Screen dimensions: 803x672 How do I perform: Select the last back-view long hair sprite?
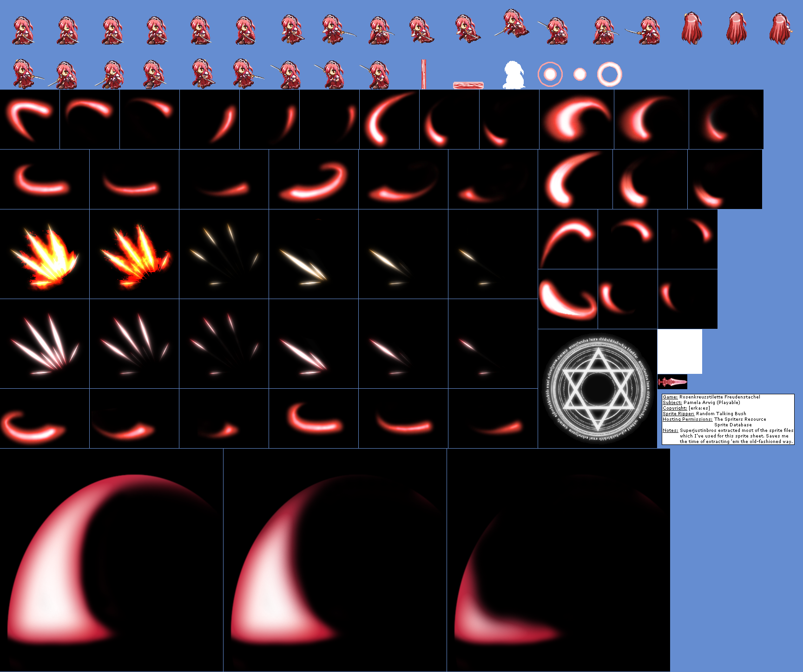coord(780,29)
